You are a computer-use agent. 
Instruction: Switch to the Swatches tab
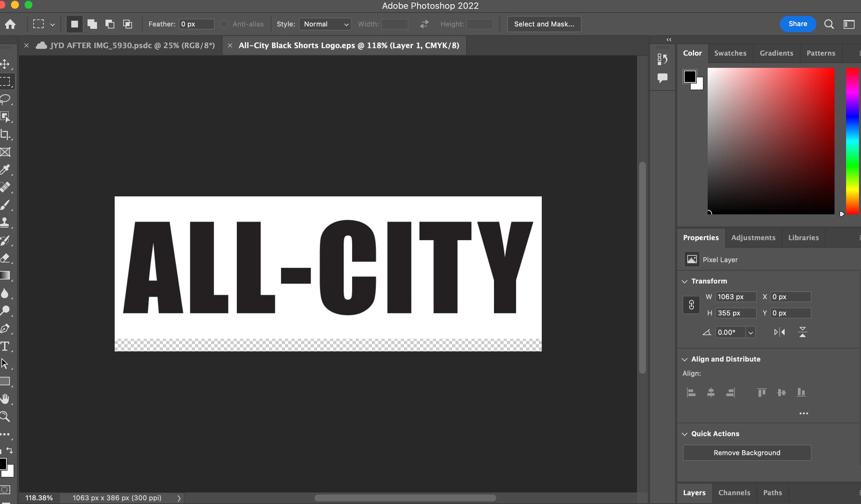pyautogui.click(x=730, y=53)
